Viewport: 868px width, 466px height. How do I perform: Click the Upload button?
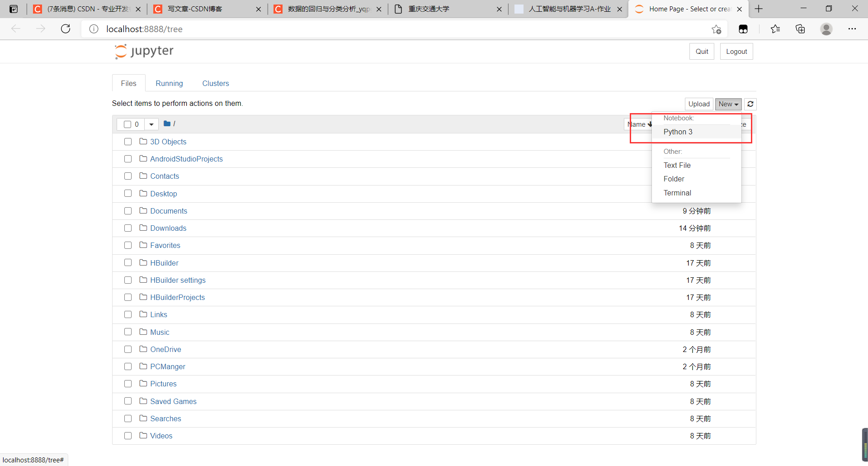tap(699, 104)
